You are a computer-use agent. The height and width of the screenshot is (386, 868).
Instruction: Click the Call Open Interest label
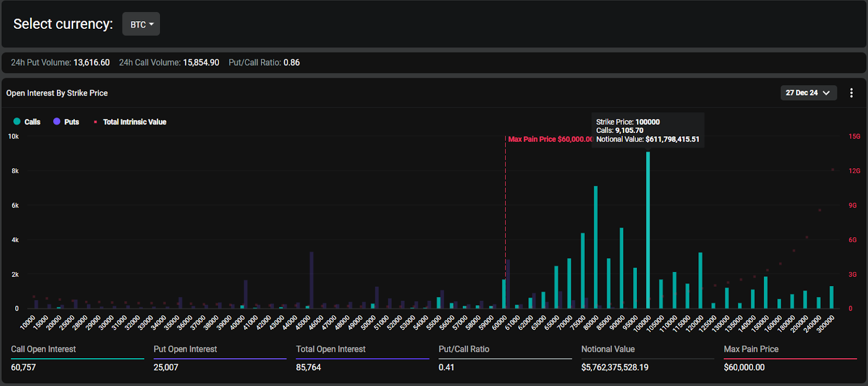click(x=43, y=349)
